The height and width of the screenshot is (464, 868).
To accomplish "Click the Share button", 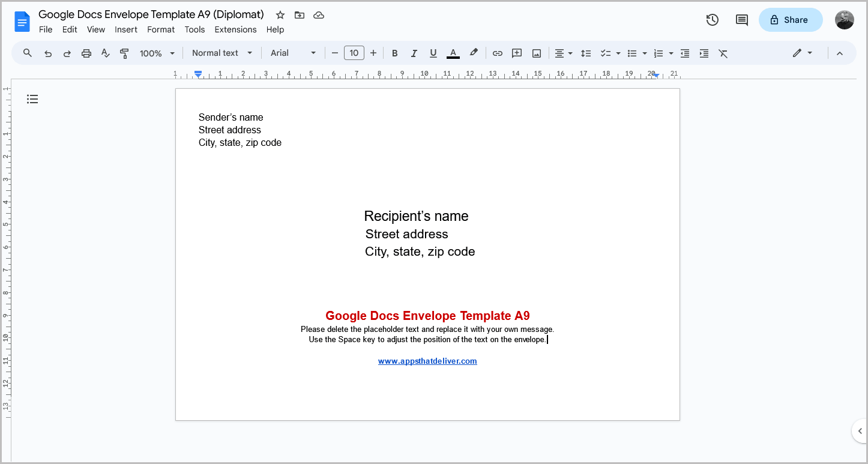I will click(790, 19).
